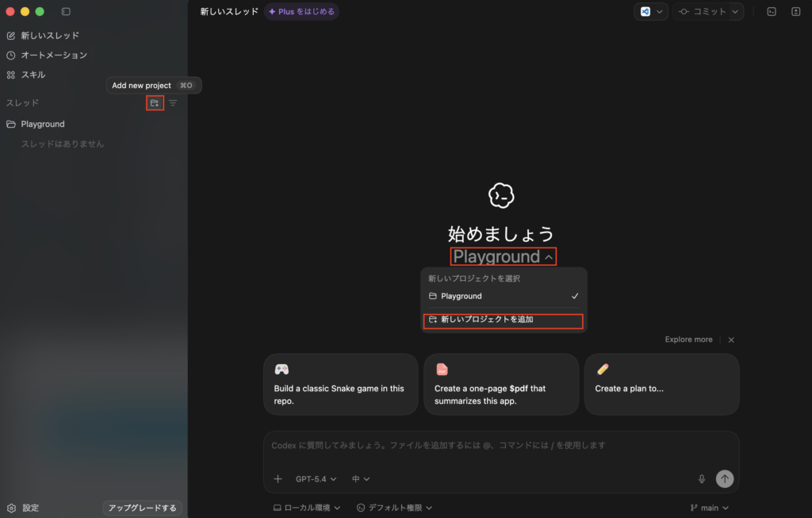Open the terminal panel icon
Screen dimensions: 812x518
(x=771, y=12)
